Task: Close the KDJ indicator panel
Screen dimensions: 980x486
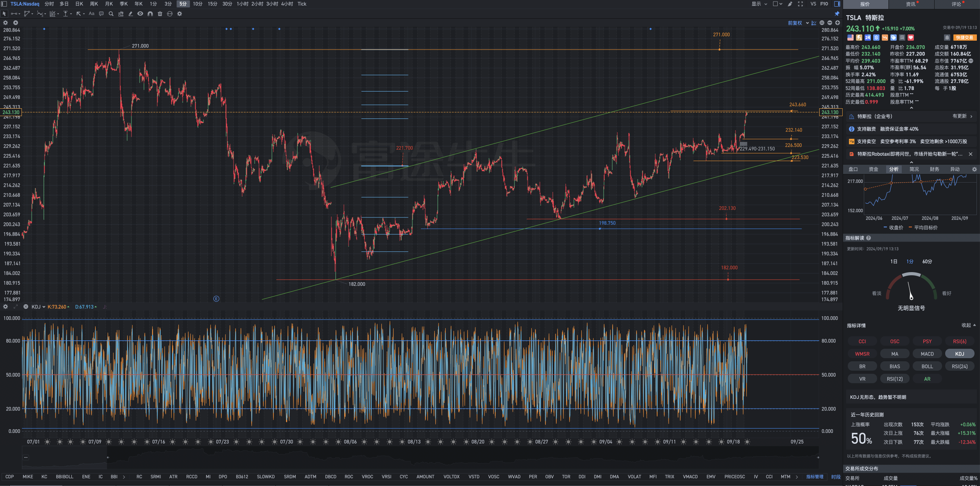Action: click(26, 307)
